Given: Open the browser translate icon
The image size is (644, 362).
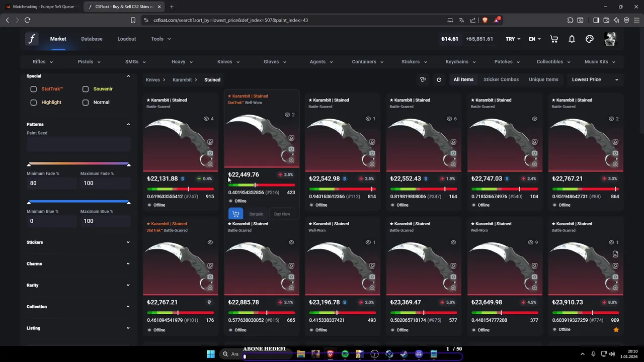Looking at the screenshot, I should pyautogui.click(x=461, y=20).
